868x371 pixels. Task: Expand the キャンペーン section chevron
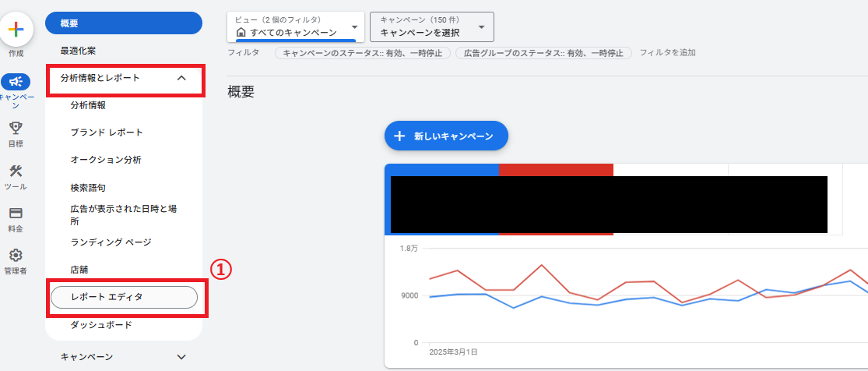181,357
